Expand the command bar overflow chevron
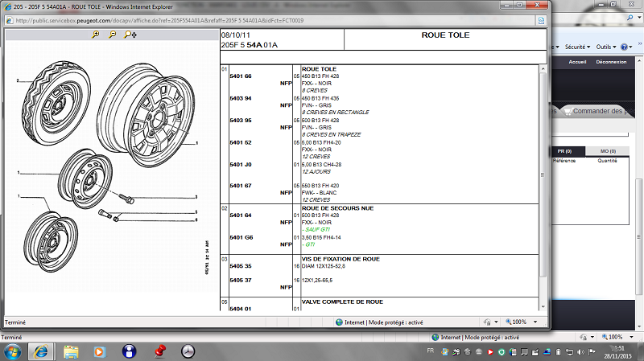This screenshot has height=361, width=644. (639, 43)
